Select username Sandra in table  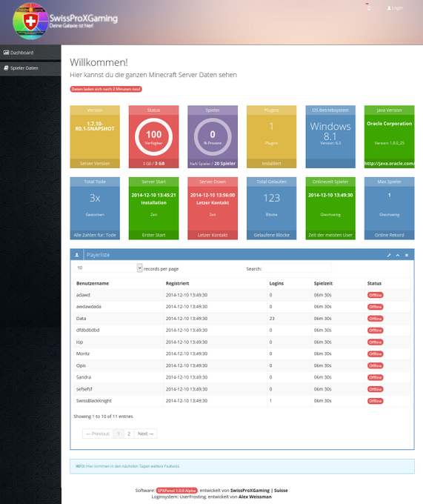coord(84,377)
